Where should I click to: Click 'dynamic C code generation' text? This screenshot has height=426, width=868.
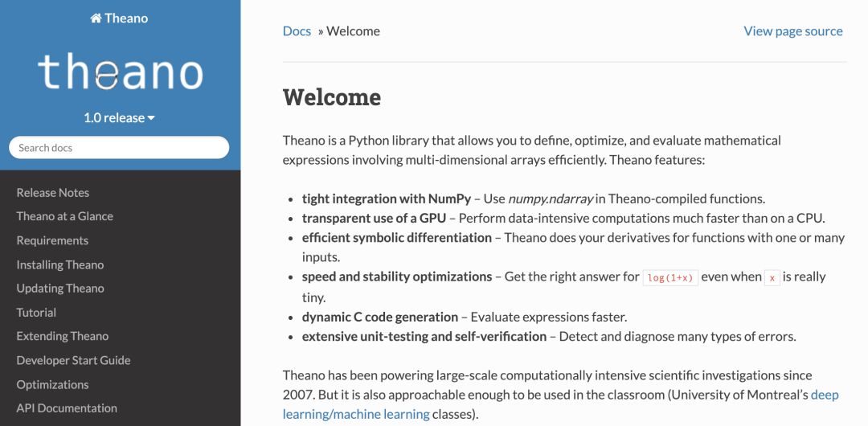pos(379,317)
